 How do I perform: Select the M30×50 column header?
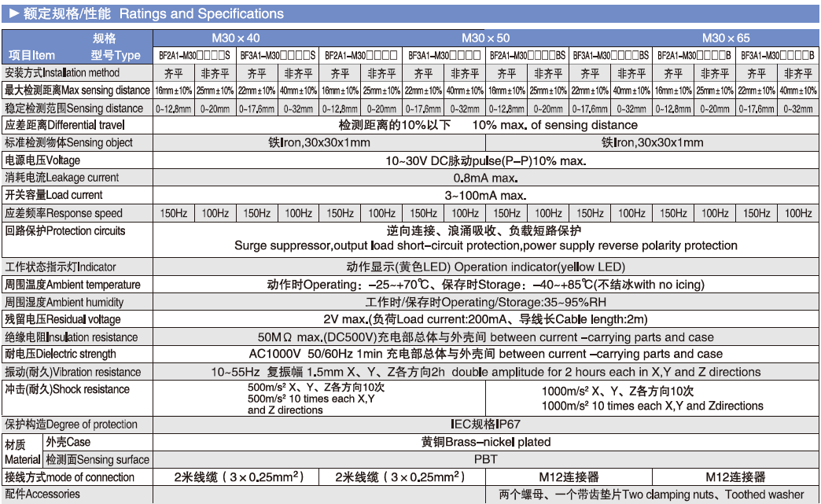pyautogui.click(x=485, y=38)
